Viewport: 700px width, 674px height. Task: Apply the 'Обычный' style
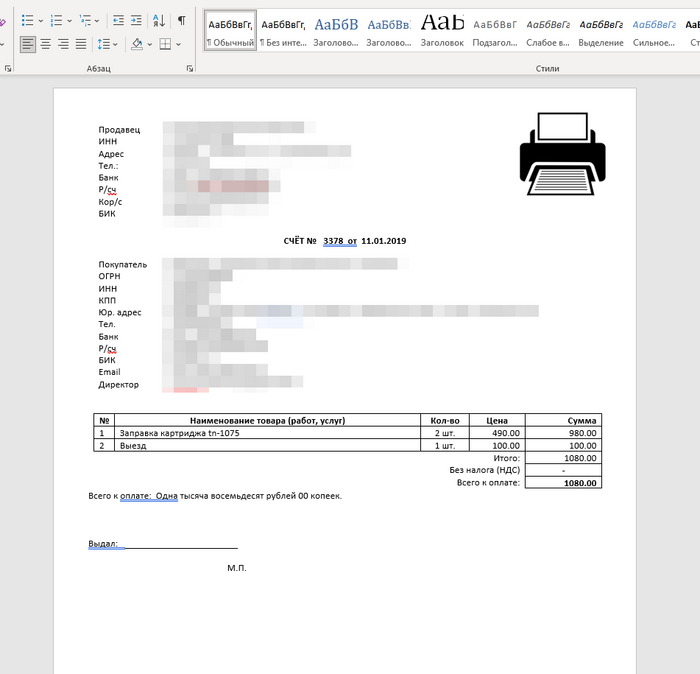click(x=230, y=30)
